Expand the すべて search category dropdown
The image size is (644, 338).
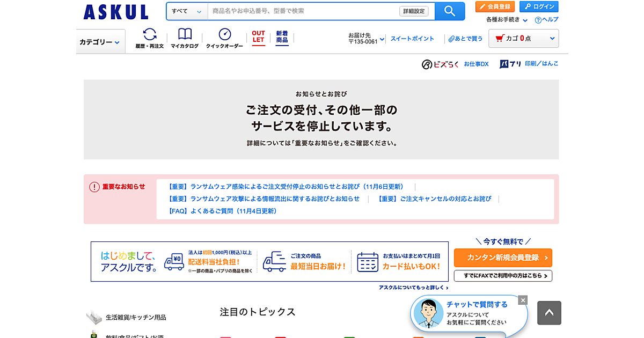(x=187, y=11)
